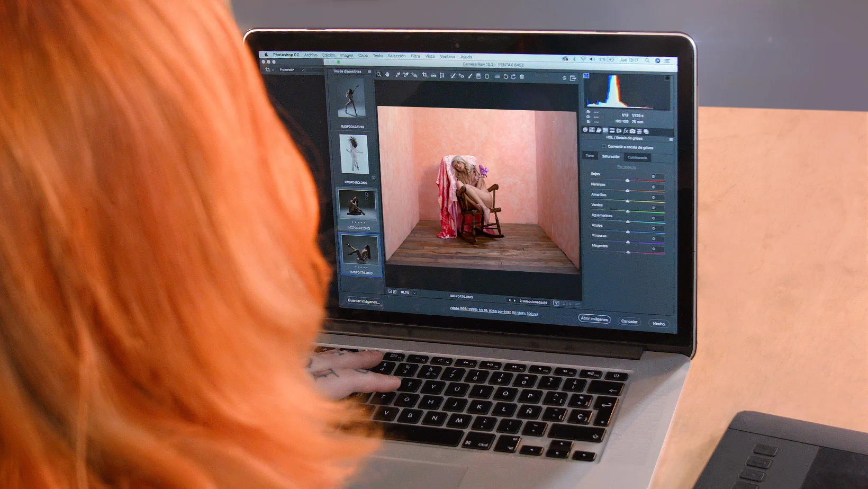This screenshot has width=868, height=489.
Task: Select the IMGP0403.DNG thumbnail
Action: (354, 154)
